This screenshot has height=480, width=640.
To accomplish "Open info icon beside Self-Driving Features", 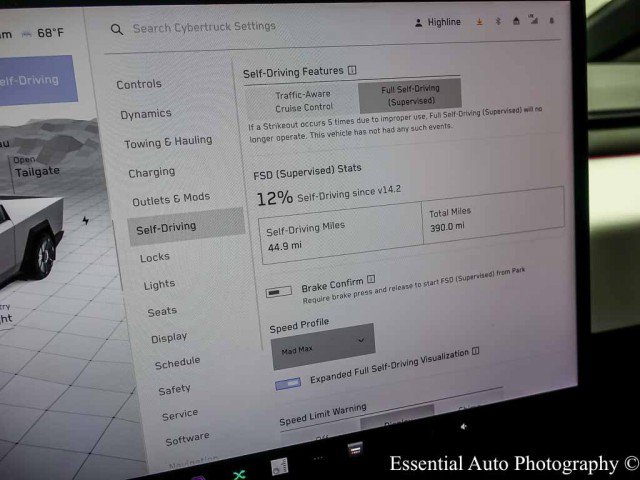I will coord(352,70).
